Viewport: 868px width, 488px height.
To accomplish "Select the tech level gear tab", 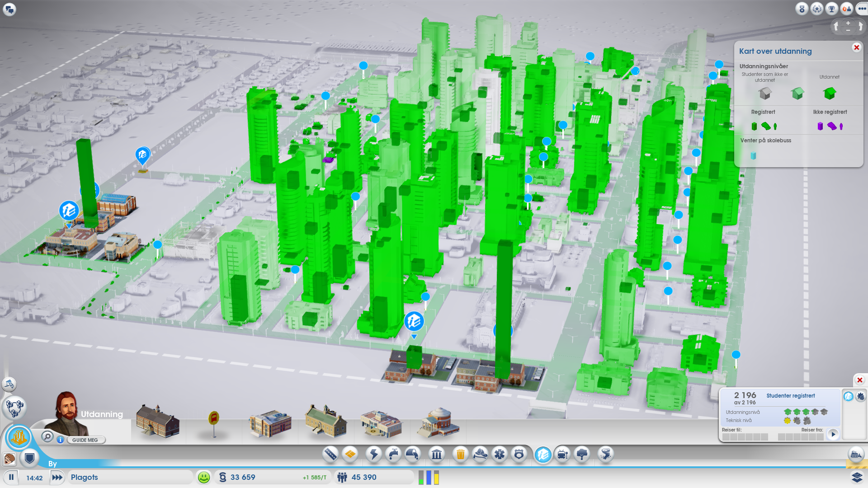I will 861,396.
